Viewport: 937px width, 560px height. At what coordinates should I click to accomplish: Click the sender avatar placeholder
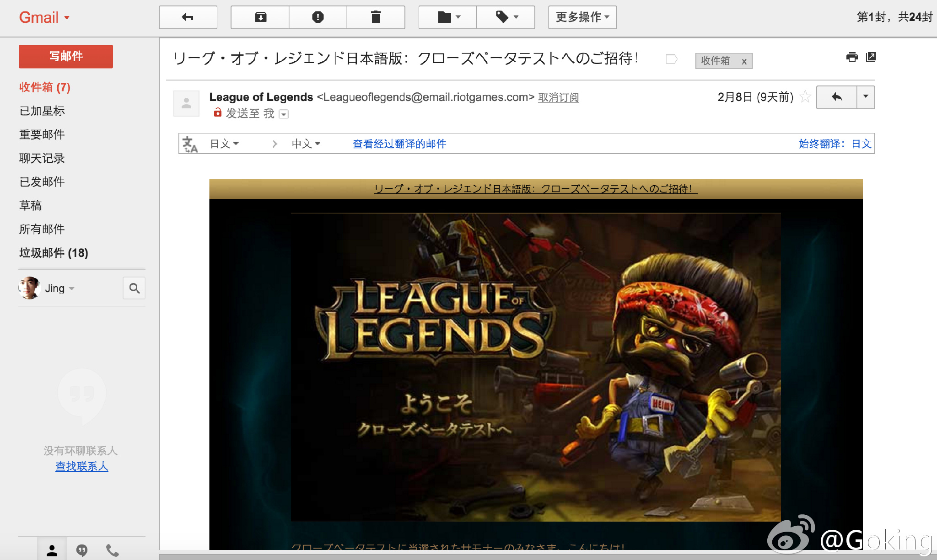point(186,103)
